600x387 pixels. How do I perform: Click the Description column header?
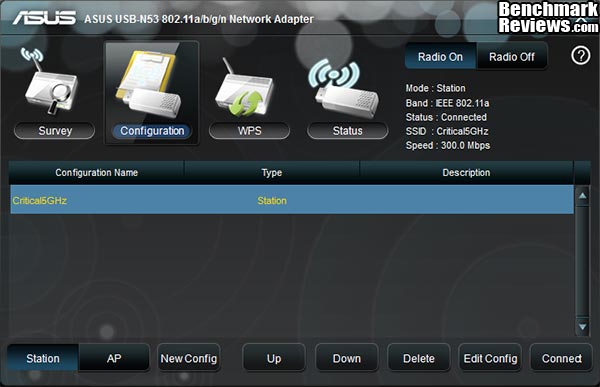[466, 173]
